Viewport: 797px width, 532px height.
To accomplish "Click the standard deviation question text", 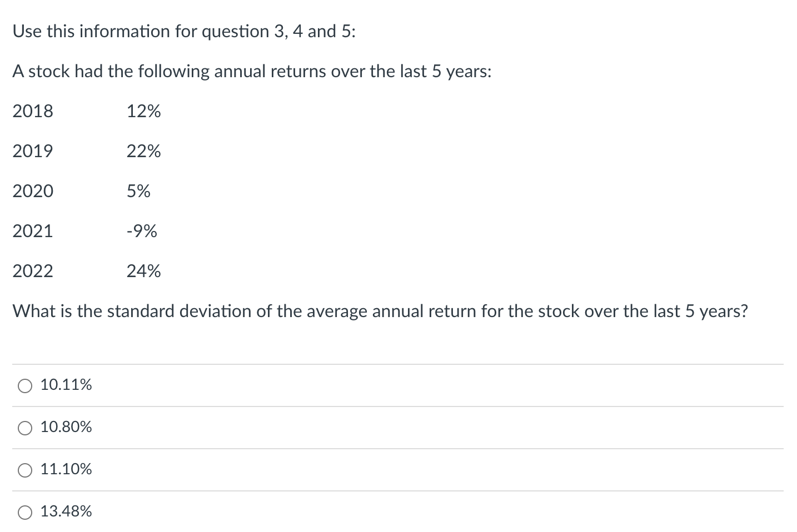I will 381,311.
